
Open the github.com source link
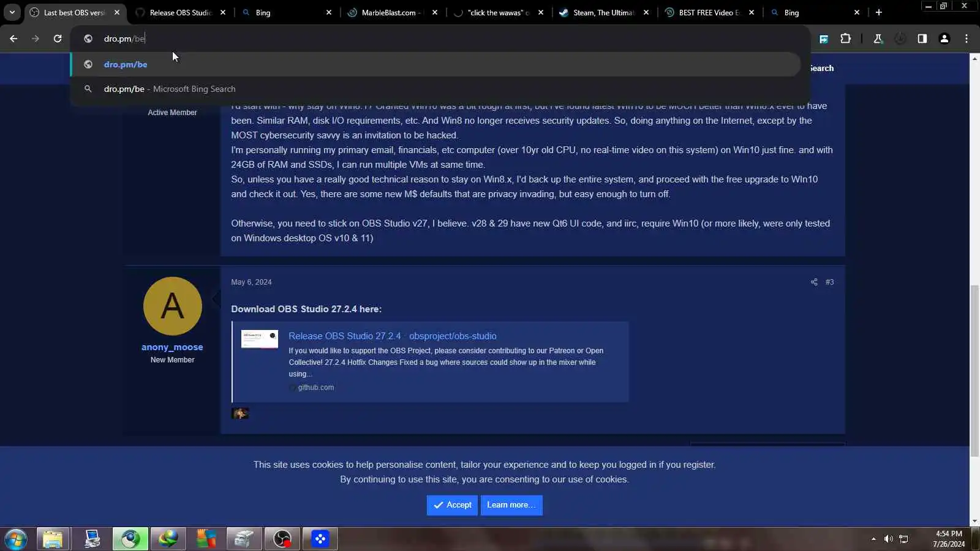point(315,388)
